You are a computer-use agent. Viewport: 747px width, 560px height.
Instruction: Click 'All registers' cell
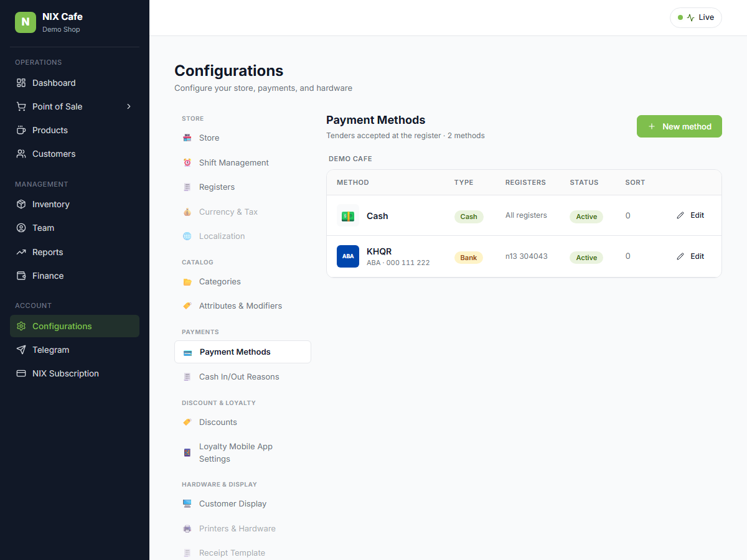coord(526,215)
